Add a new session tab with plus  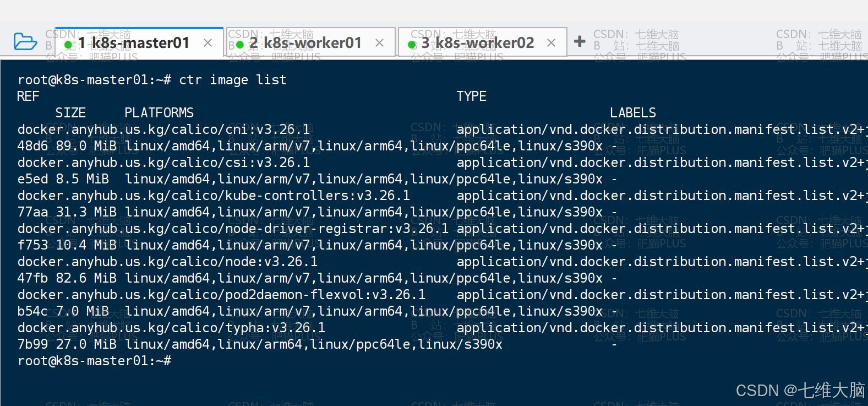click(x=580, y=41)
